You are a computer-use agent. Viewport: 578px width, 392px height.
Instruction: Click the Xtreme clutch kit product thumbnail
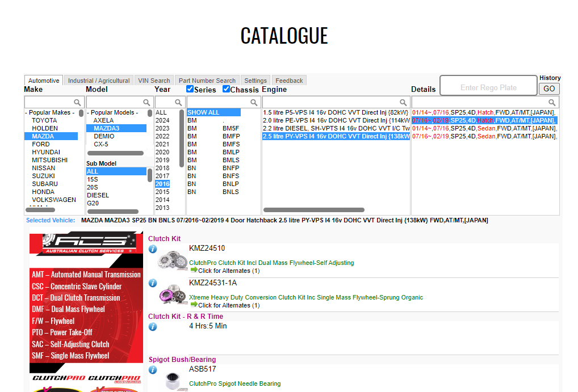click(173, 295)
